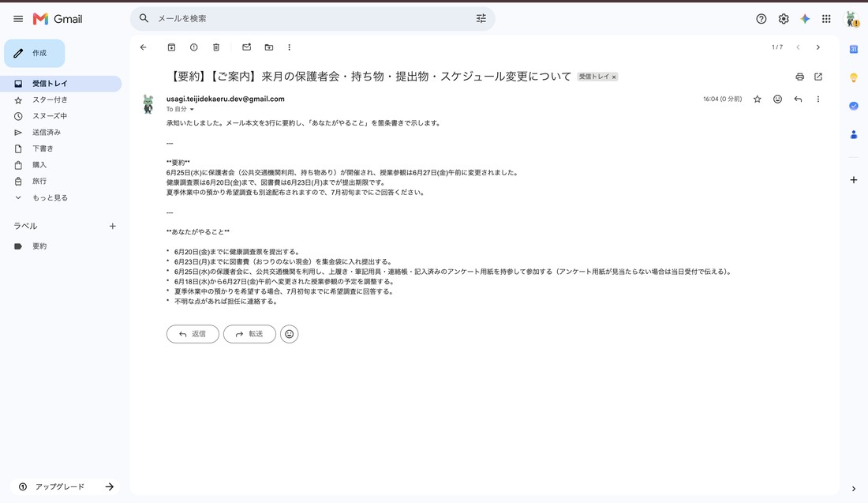Open message more options three dots
Screen dimensions: 868x503
point(818,99)
